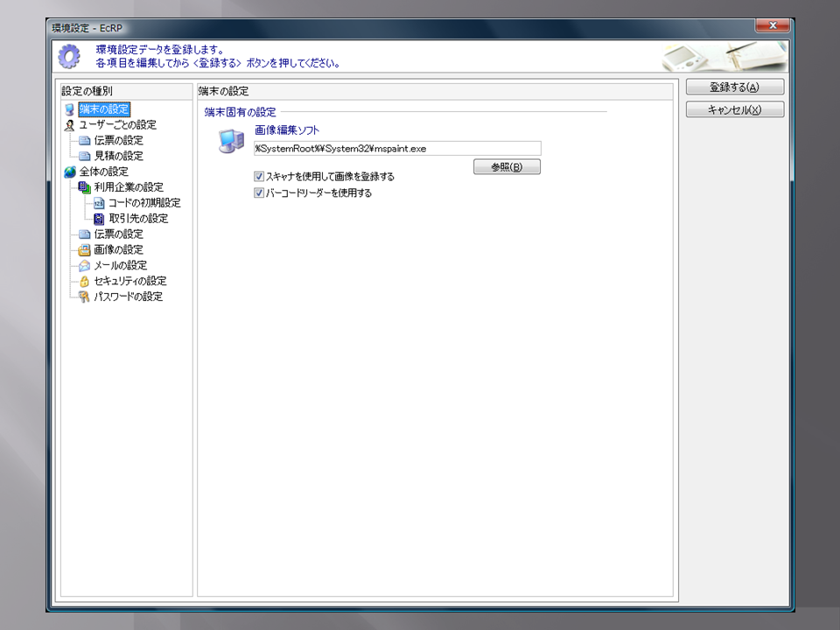The width and height of the screenshot is (840, 630).
Task: Click the computer icon beside 端末の設定
Action: pos(69,109)
